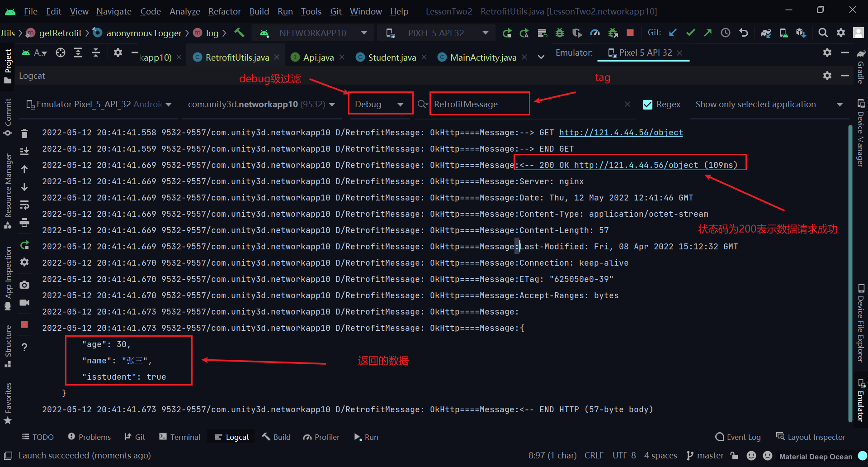Open the Layout Inspector

pos(811,437)
